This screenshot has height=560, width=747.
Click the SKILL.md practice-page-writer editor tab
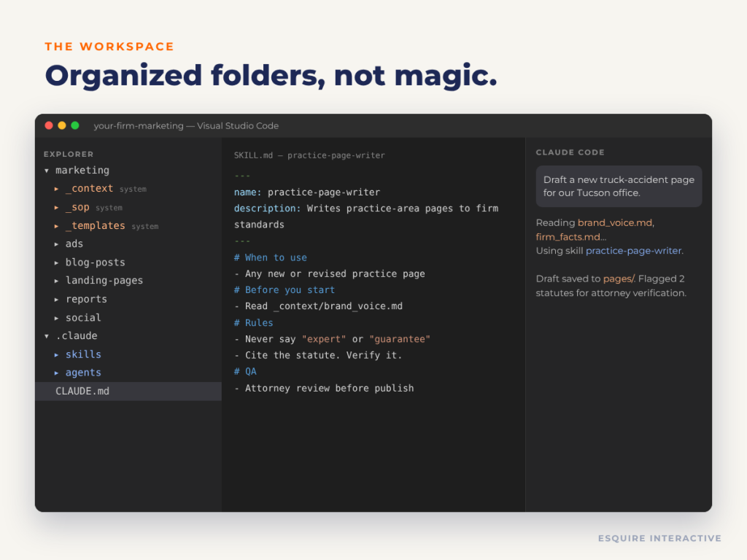[x=309, y=155]
